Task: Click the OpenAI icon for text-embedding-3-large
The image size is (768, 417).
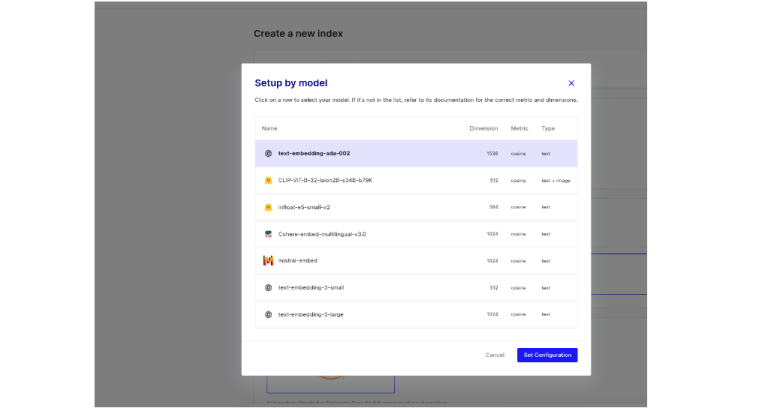Action: pyautogui.click(x=268, y=314)
